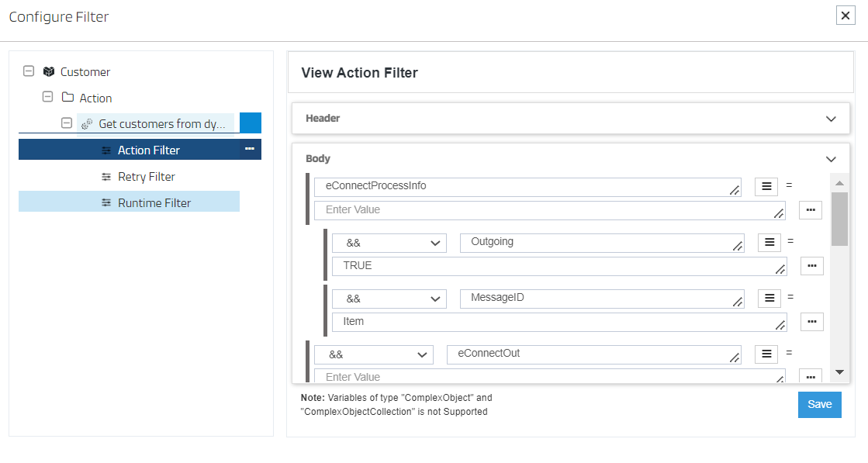Open the hamburger icon next to eConnectProcessInfo
Screen dimensions: 868x463
tap(766, 186)
